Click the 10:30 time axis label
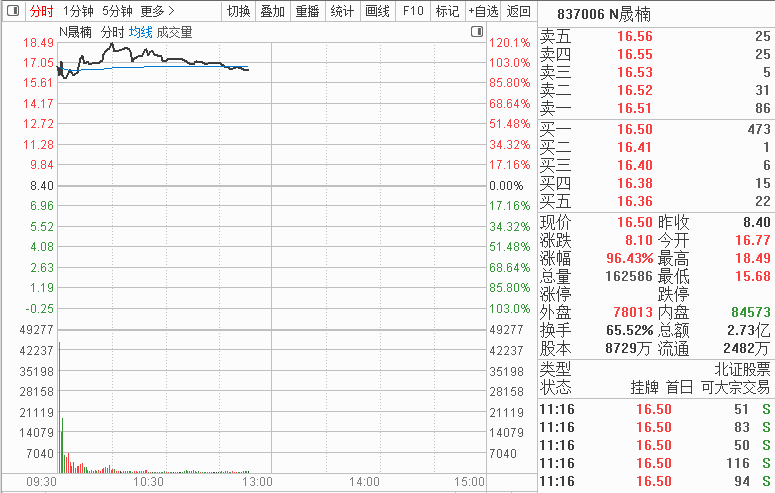 148,482
